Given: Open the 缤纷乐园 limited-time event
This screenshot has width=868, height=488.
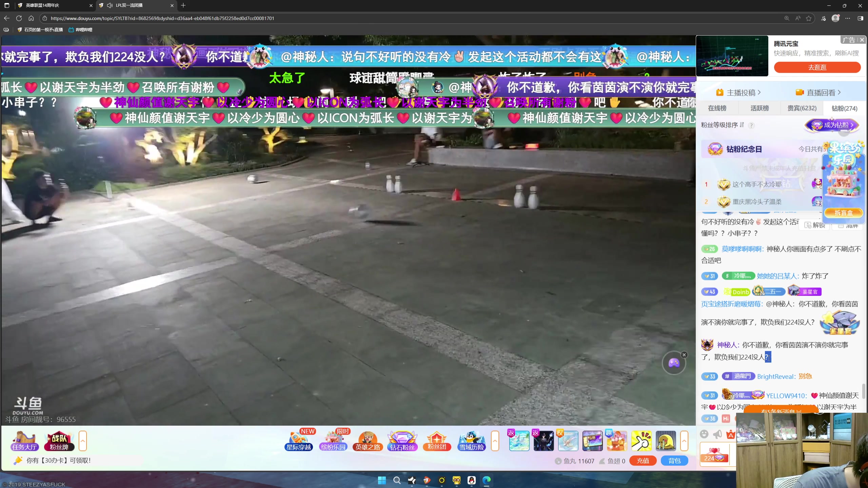Looking at the screenshot, I should click(333, 441).
